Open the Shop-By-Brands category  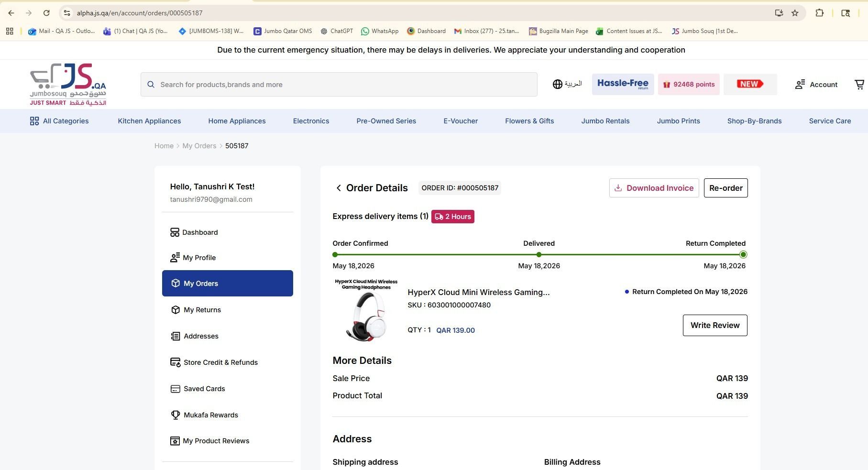pyautogui.click(x=754, y=121)
